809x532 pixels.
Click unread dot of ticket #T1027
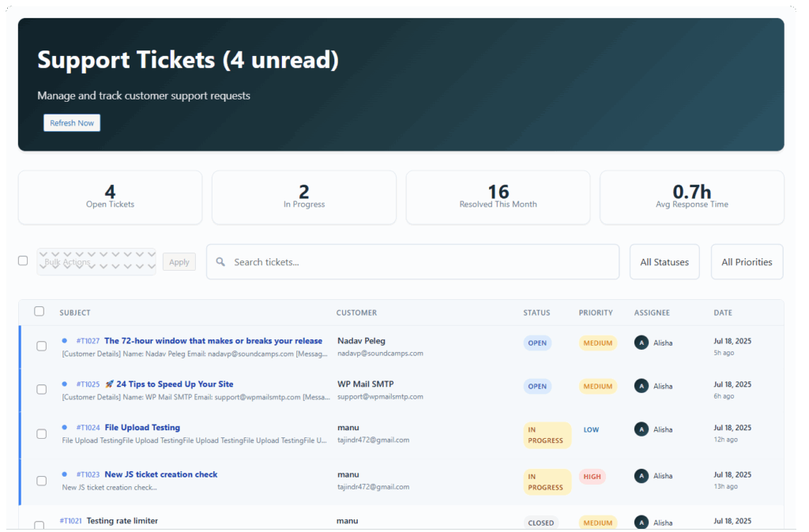click(x=65, y=341)
